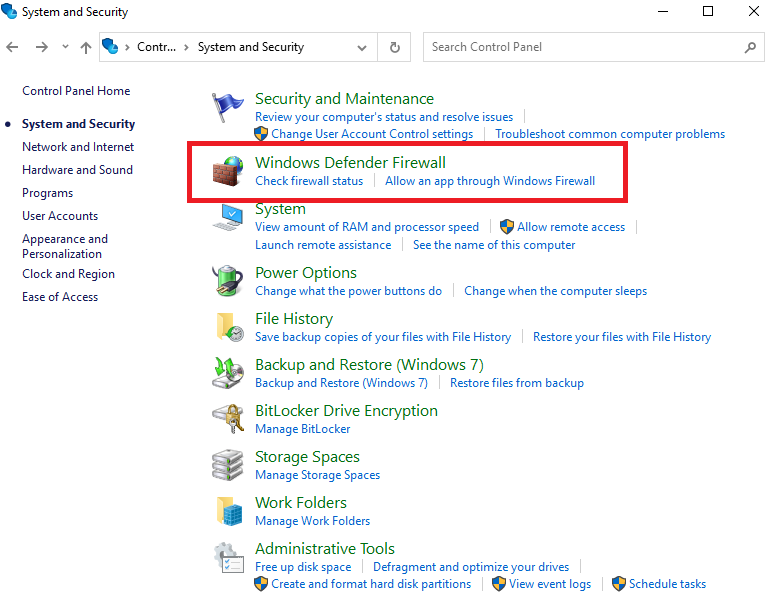
Task: Click Save backup copies of your files link
Action: [x=383, y=337]
